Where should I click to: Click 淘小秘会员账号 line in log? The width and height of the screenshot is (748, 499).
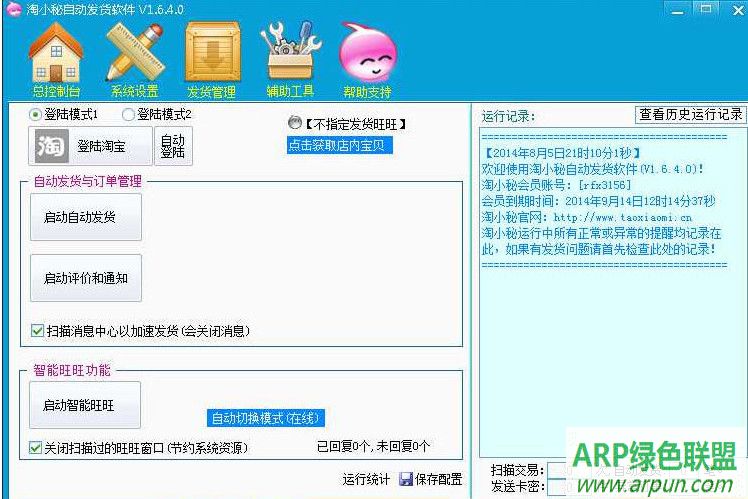[x=556, y=185]
